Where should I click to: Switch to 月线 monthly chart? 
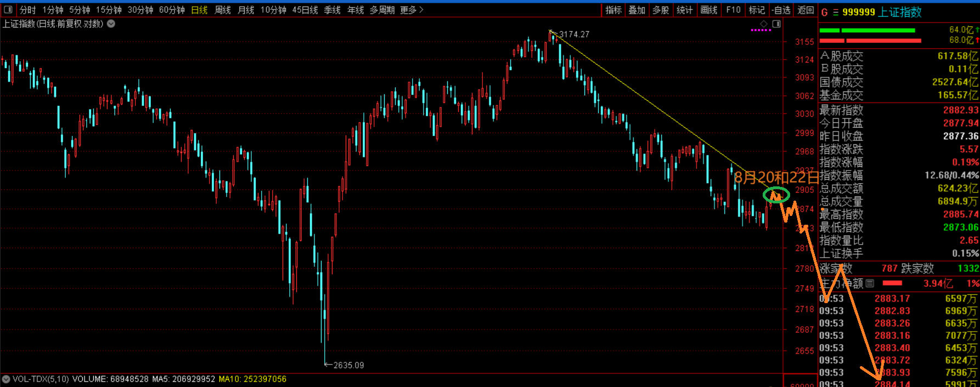pyautogui.click(x=246, y=10)
